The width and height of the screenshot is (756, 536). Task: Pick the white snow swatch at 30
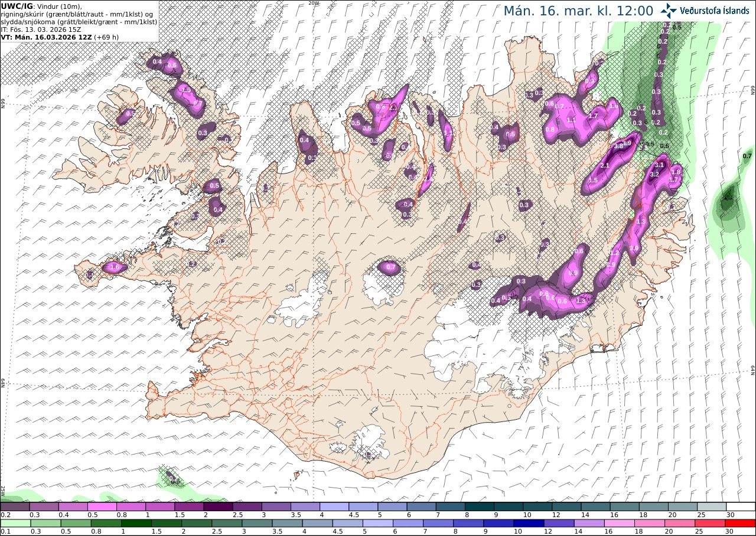point(741,506)
